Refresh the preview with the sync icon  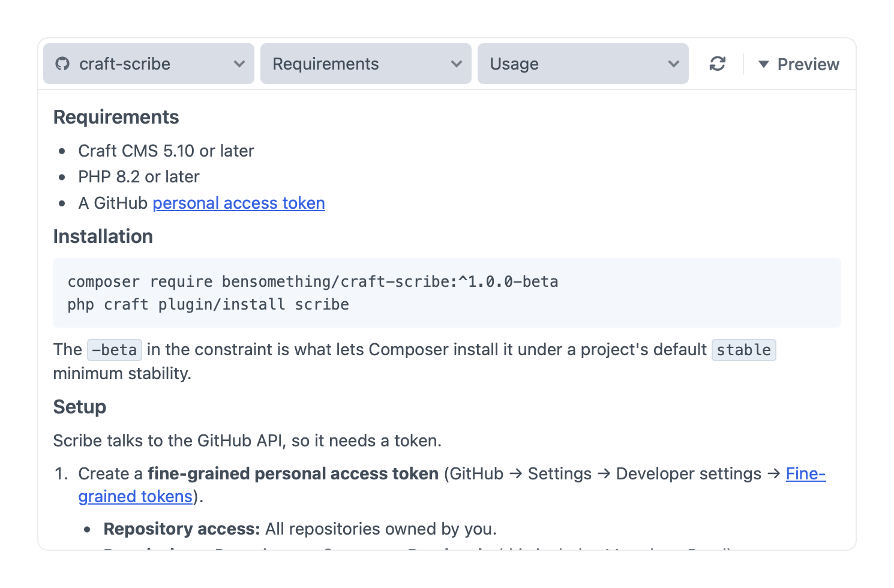click(718, 64)
